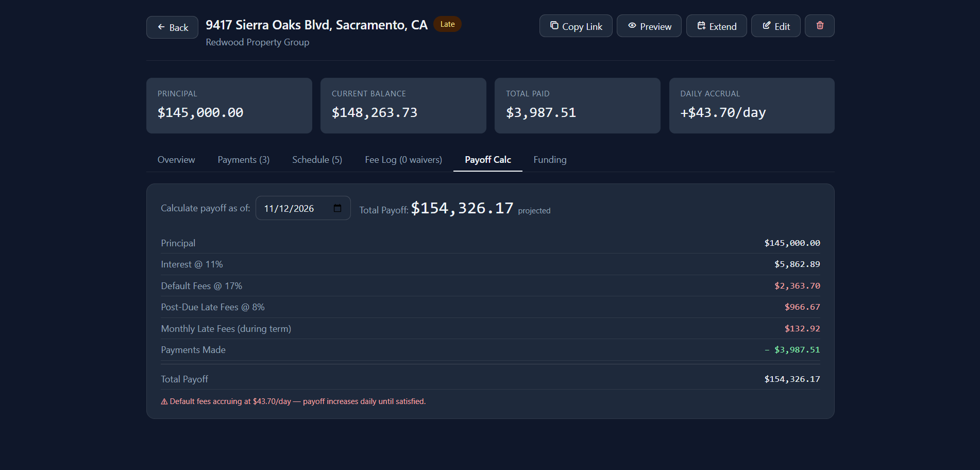Click the monthly late fees amount $132.92
The height and width of the screenshot is (470, 980).
(x=802, y=329)
